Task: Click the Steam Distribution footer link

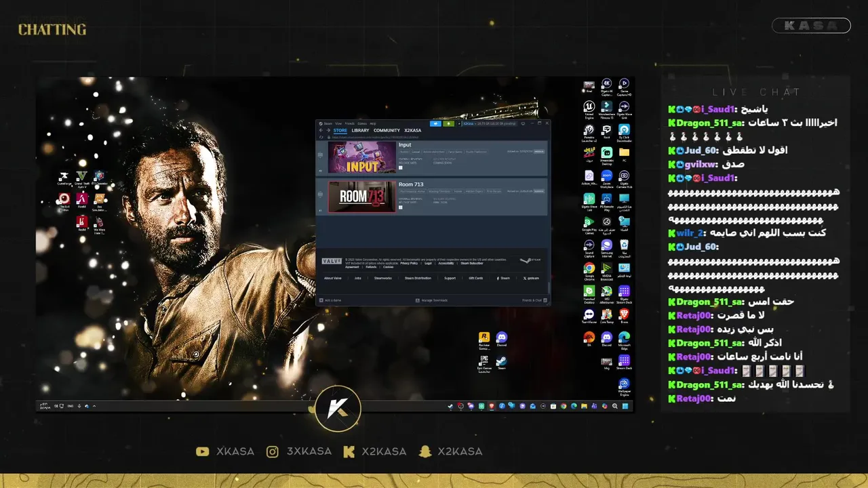Action: tap(418, 278)
